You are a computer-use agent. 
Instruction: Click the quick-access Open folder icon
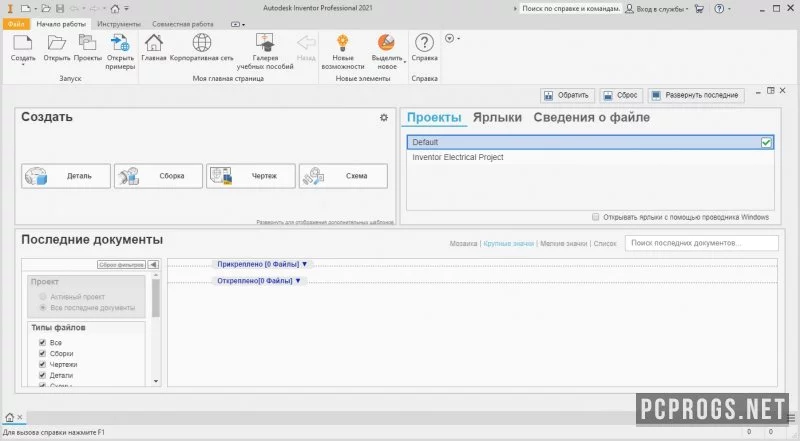(46, 9)
